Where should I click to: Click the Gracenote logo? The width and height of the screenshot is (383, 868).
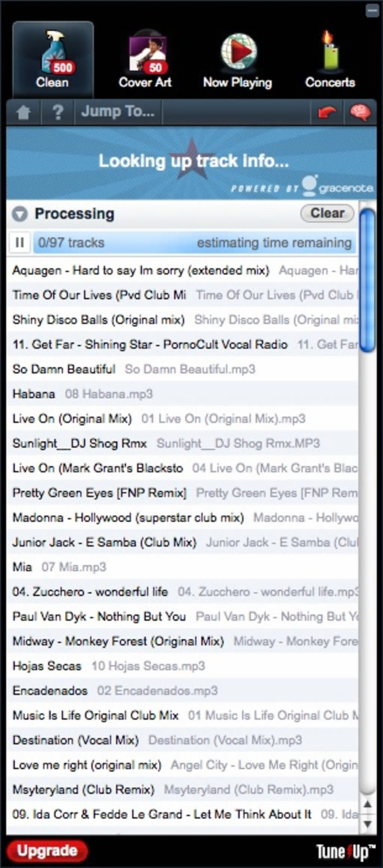[x=337, y=186]
